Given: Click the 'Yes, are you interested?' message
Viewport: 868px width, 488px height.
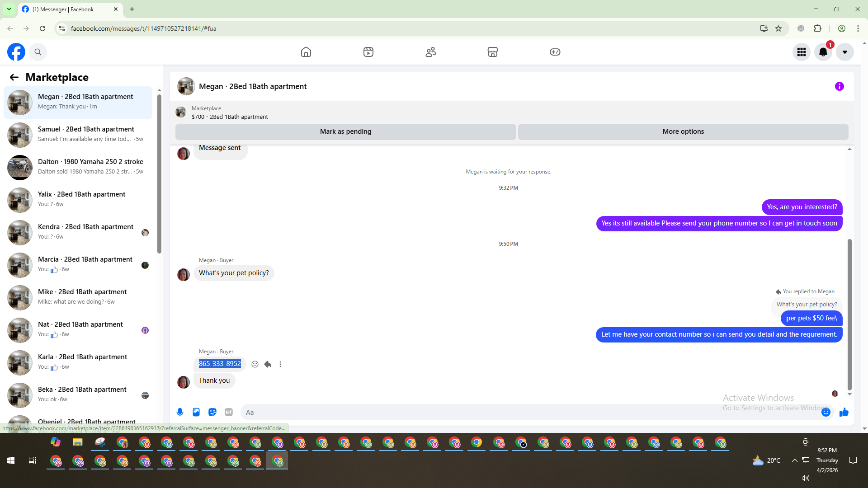Looking at the screenshot, I should click(802, 207).
